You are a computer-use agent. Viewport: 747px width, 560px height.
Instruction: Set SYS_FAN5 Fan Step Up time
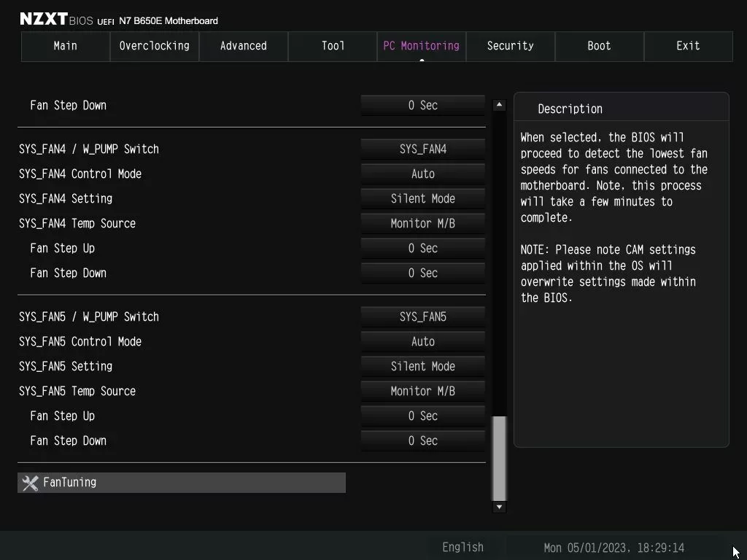pyautogui.click(x=422, y=416)
